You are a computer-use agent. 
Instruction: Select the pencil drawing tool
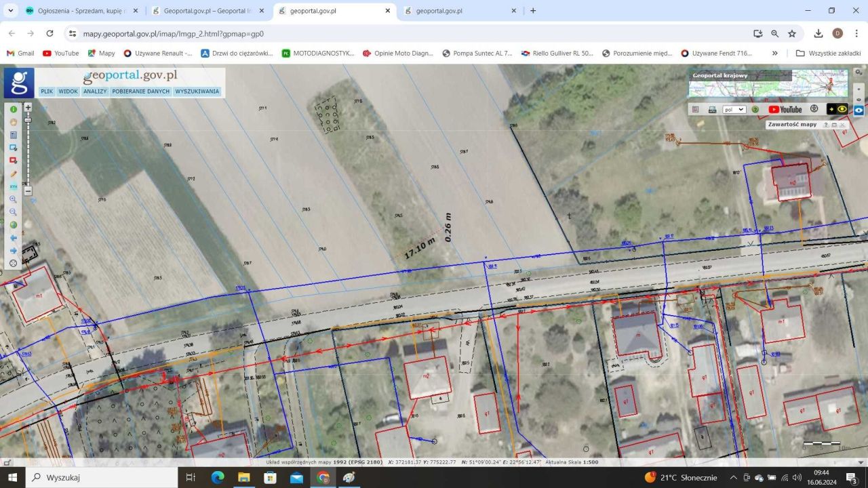click(x=14, y=174)
